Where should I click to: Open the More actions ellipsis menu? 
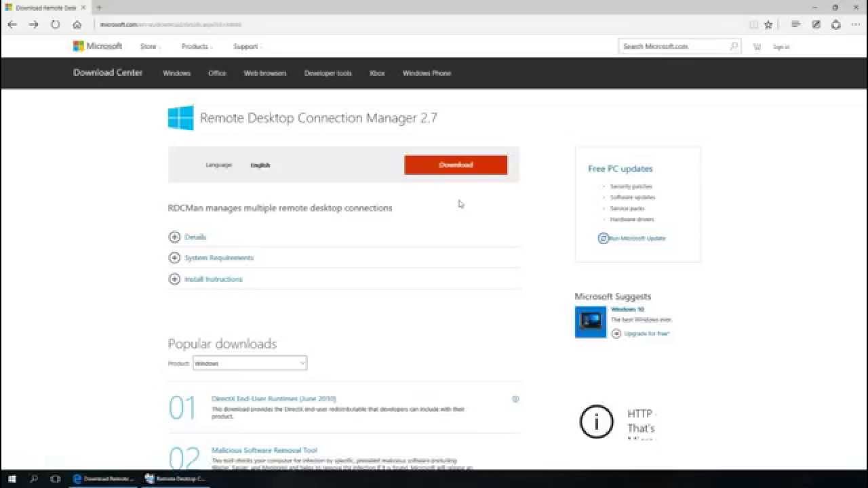click(856, 24)
